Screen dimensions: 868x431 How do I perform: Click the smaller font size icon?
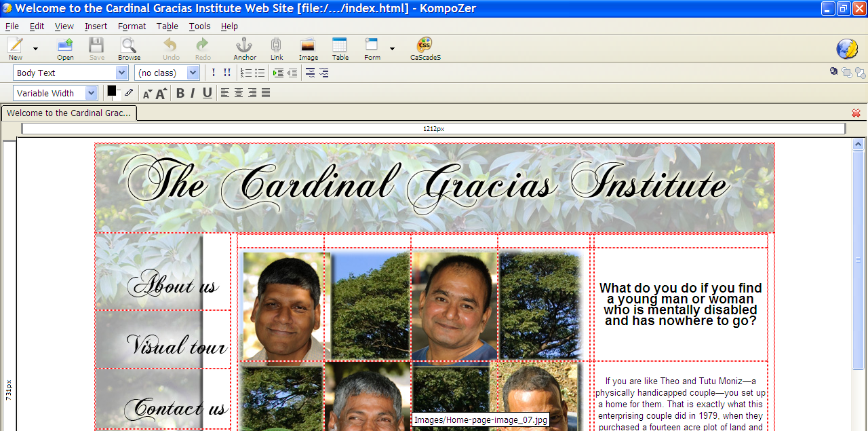[147, 94]
